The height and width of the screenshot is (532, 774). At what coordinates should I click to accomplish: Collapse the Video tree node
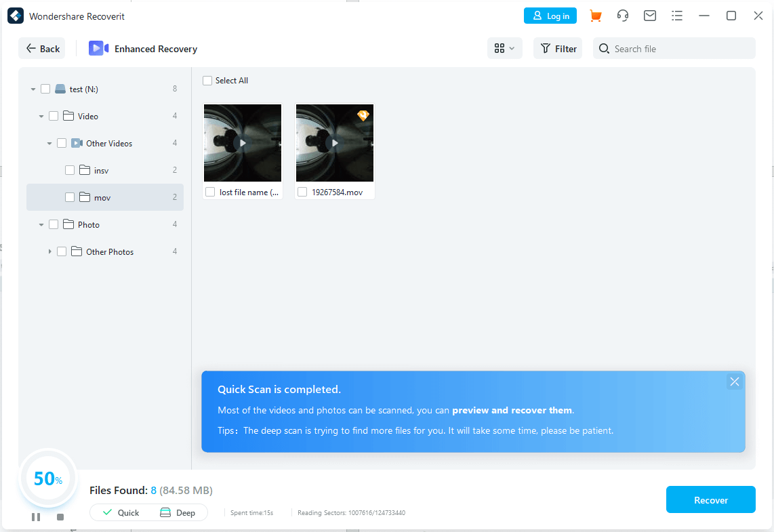tap(41, 117)
